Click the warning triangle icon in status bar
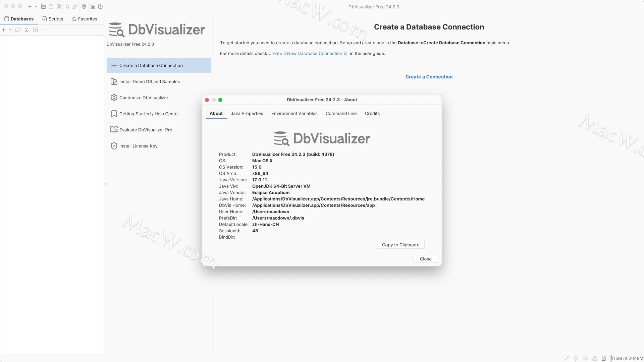The height and width of the screenshot is (362, 644). click(595, 358)
